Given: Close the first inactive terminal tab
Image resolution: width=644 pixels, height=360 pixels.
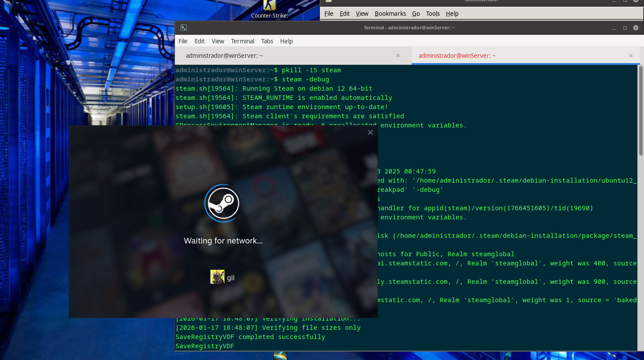Looking at the screenshot, I should point(398,56).
